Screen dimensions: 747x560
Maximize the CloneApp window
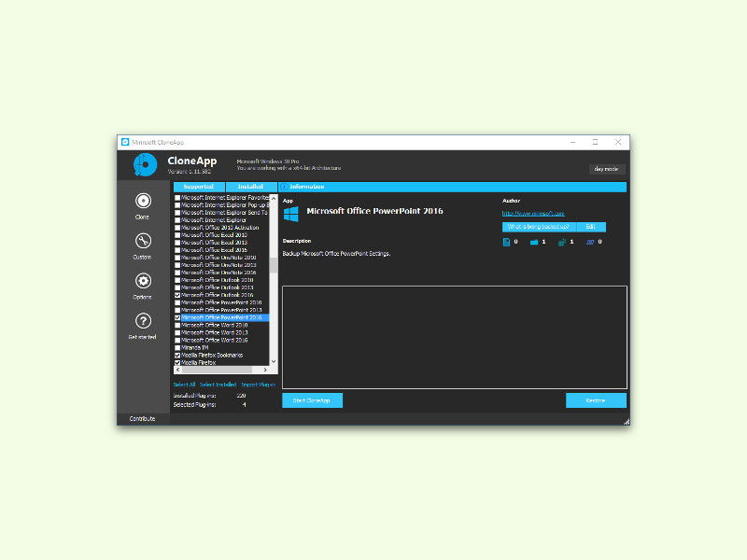point(595,142)
